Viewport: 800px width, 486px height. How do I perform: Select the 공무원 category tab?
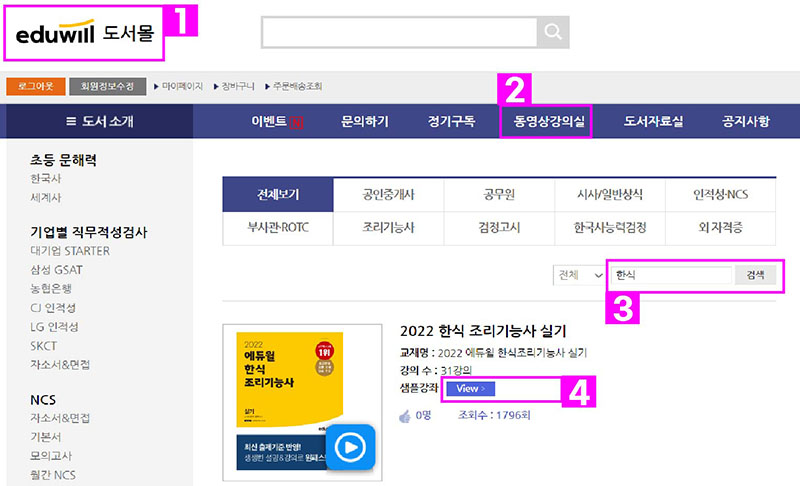coord(499,194)
